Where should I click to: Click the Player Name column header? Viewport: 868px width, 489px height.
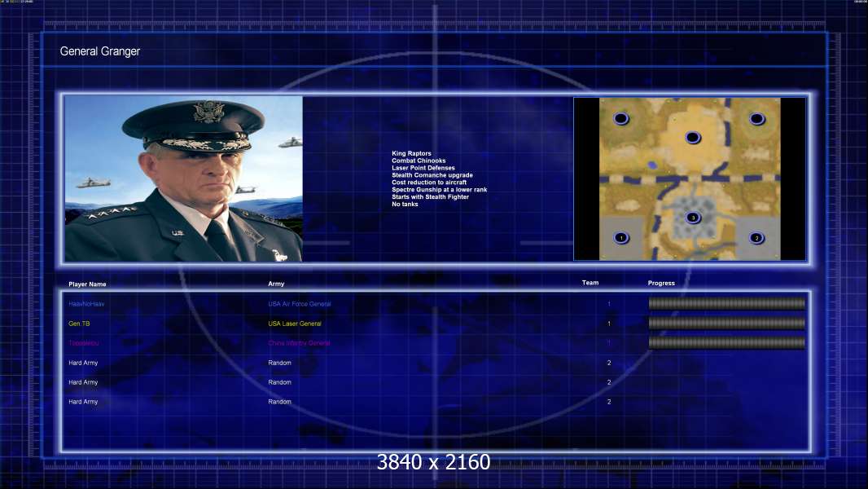point(87,284)
